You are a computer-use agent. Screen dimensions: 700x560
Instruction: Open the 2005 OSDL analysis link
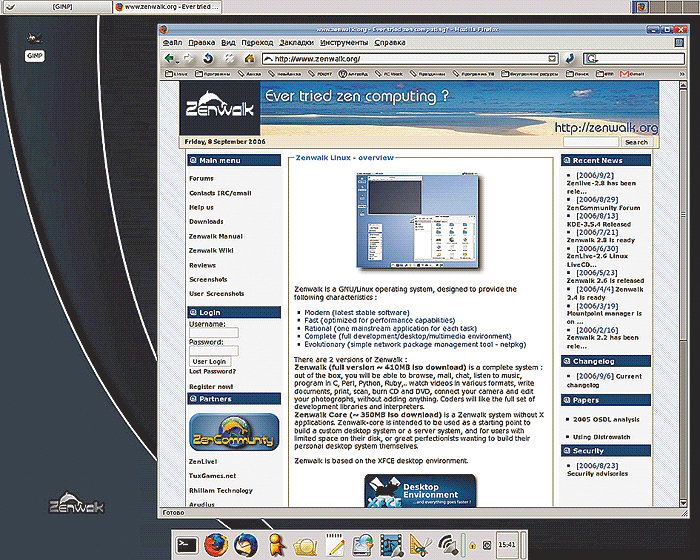[606, 419]
